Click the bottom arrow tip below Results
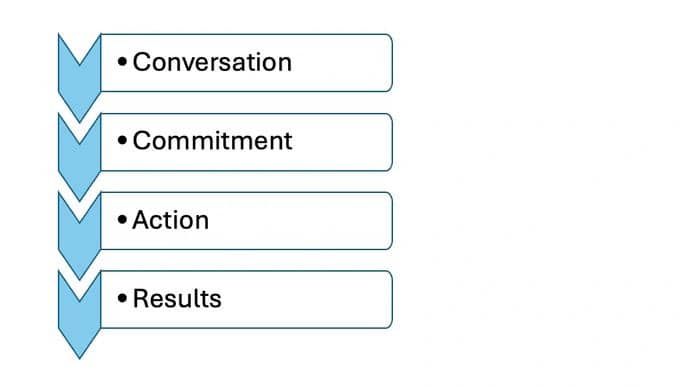This screenshot has height=386, width=686. pyautogui.click(x=79, y=353)
